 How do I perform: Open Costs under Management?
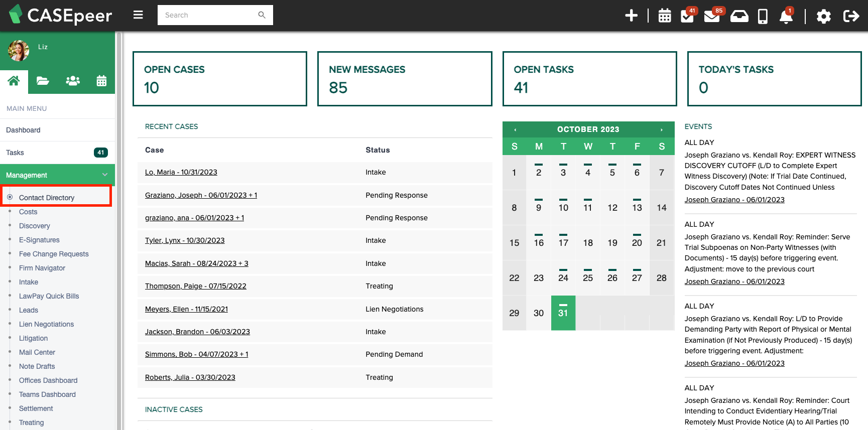click(x=28, y=212)
